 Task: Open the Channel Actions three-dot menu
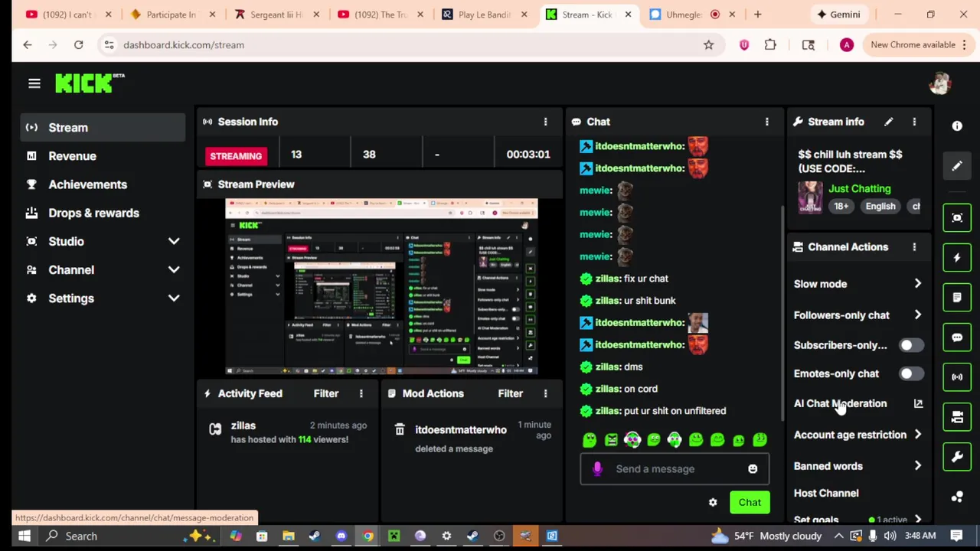pyautogui.click(x=913, y=247)
